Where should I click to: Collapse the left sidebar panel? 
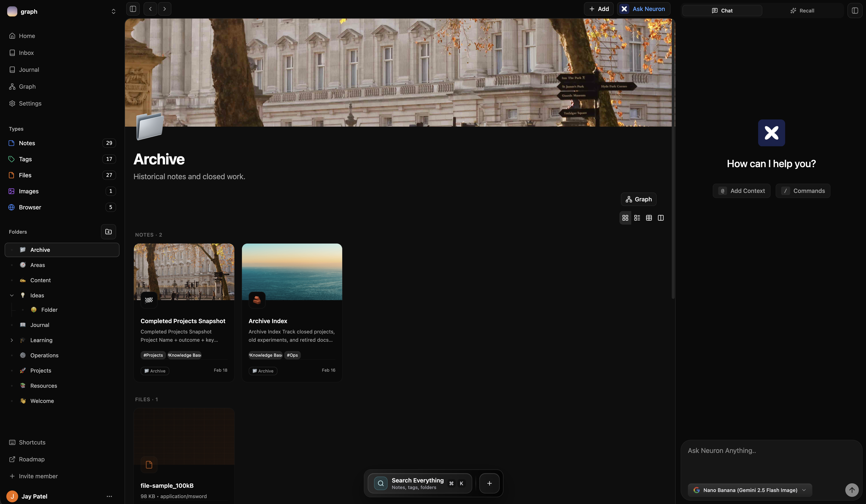[133, 9]
